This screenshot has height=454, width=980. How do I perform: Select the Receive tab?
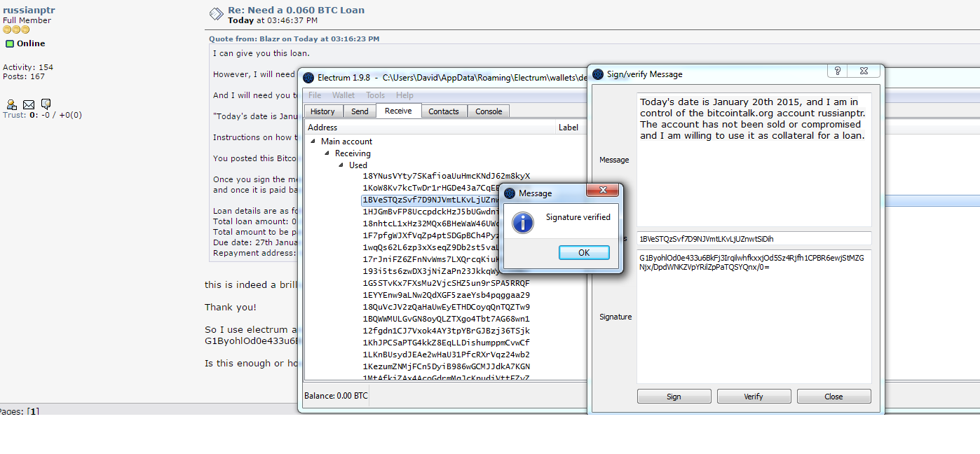[398, 111]
